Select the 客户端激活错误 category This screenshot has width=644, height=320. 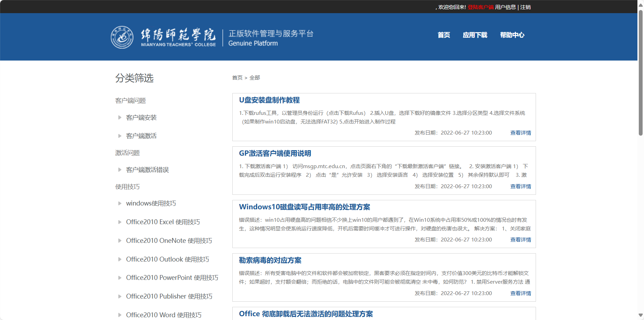point(147,170)
